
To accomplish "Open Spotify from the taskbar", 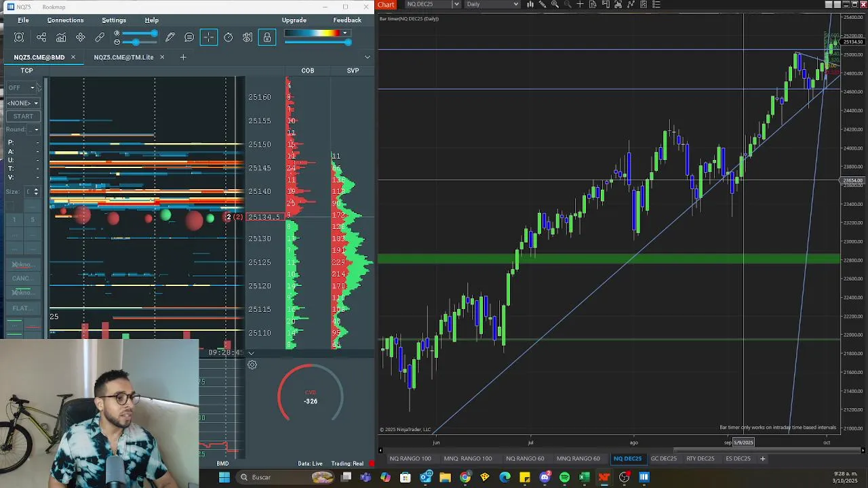I will click(564, 478).
